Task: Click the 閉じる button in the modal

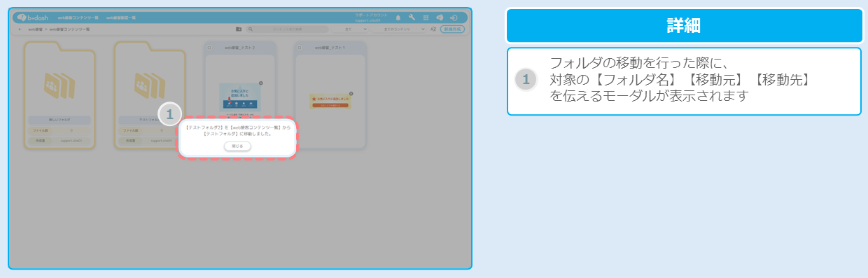Action: point(237,146)
